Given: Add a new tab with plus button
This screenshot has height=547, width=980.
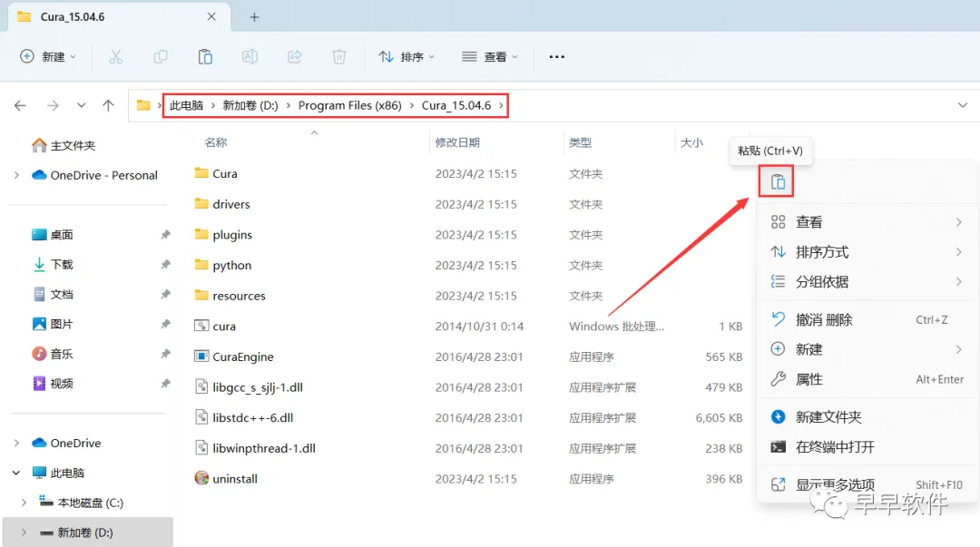Looking at the screenshot, I should point(254,17).
